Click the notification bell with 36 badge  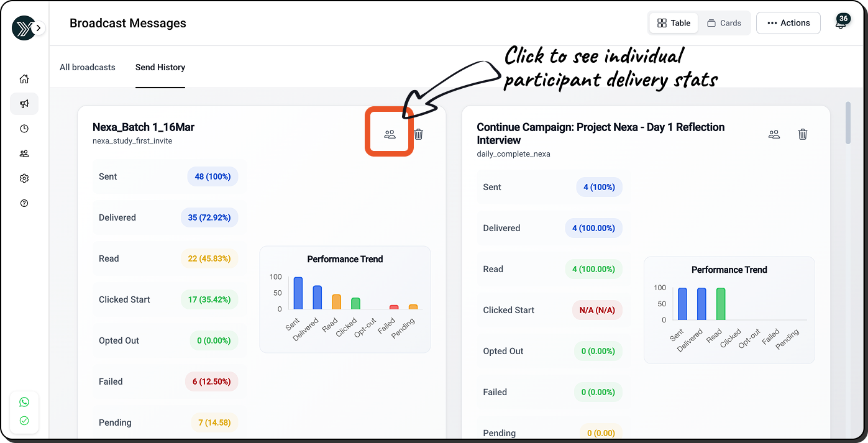pos(840,24)
